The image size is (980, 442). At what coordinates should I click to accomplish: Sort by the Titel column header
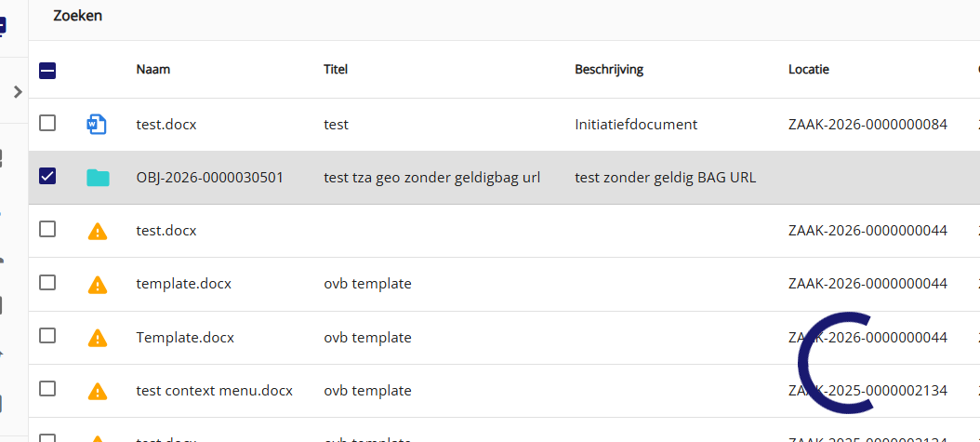tap(335, 69)
